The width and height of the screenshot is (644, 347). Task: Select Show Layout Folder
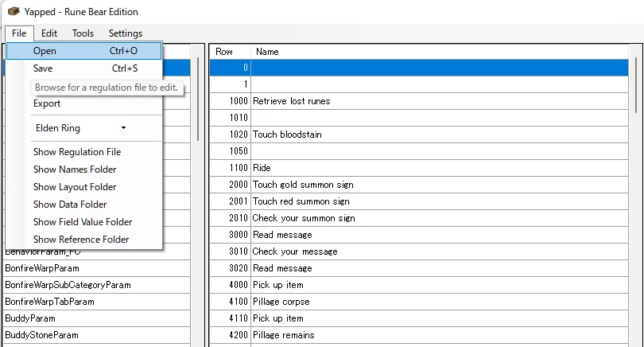[75, 187]
